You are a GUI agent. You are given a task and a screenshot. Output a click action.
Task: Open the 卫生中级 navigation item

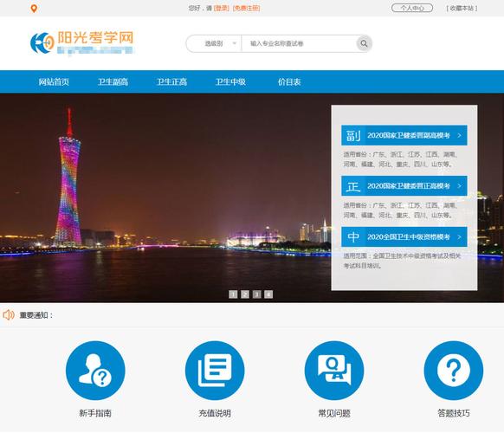click(230, 82)
